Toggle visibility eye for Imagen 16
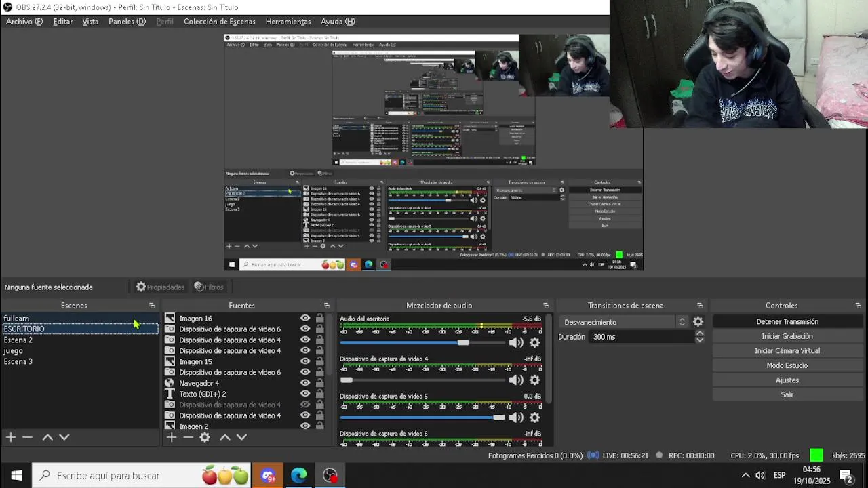 point(305,318)
